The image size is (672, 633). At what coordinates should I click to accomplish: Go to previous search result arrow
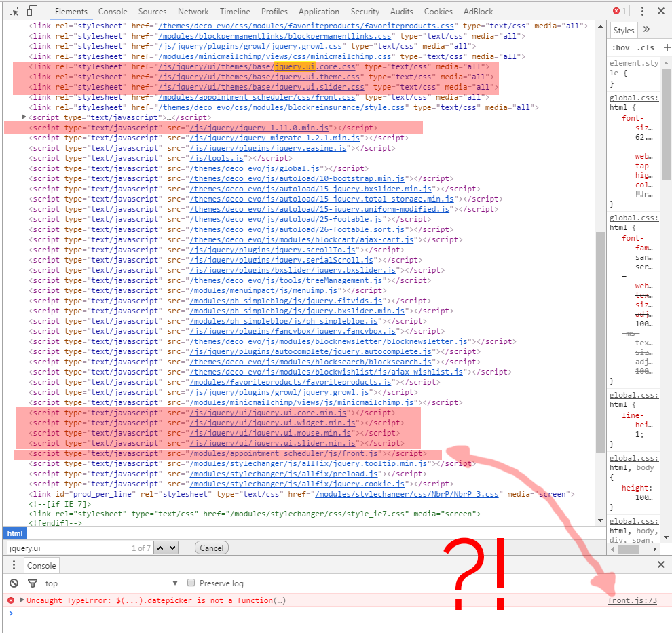(x=160, y=548)
